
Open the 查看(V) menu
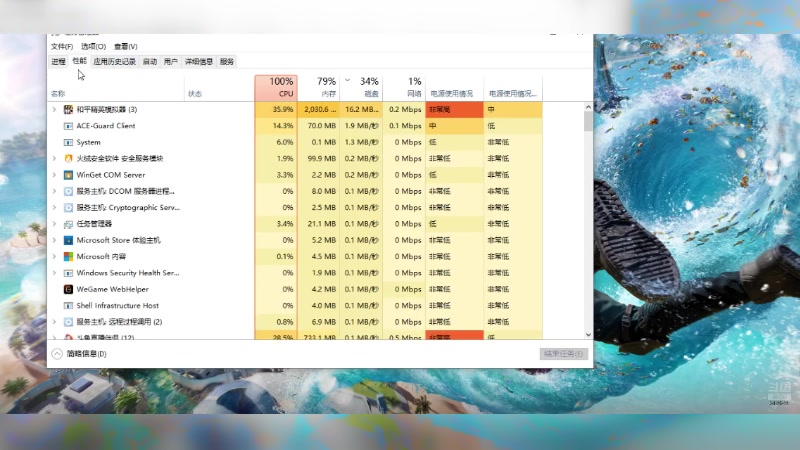[x=126, y=46]
